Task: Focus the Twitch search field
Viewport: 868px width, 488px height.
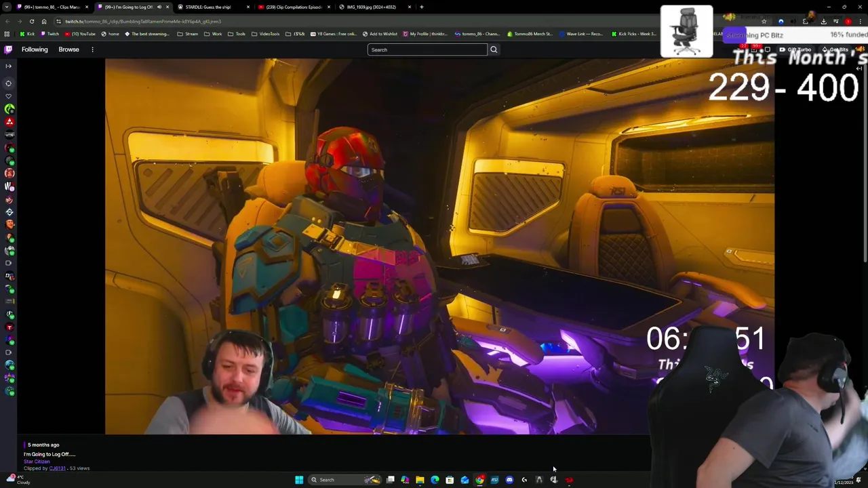Action: [427, 49]
